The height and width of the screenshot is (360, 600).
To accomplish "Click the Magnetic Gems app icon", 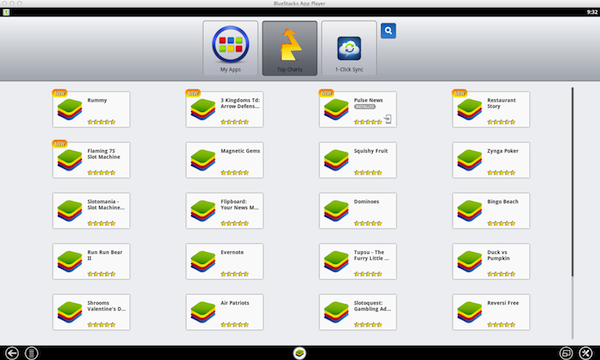I will click(203, 160).
